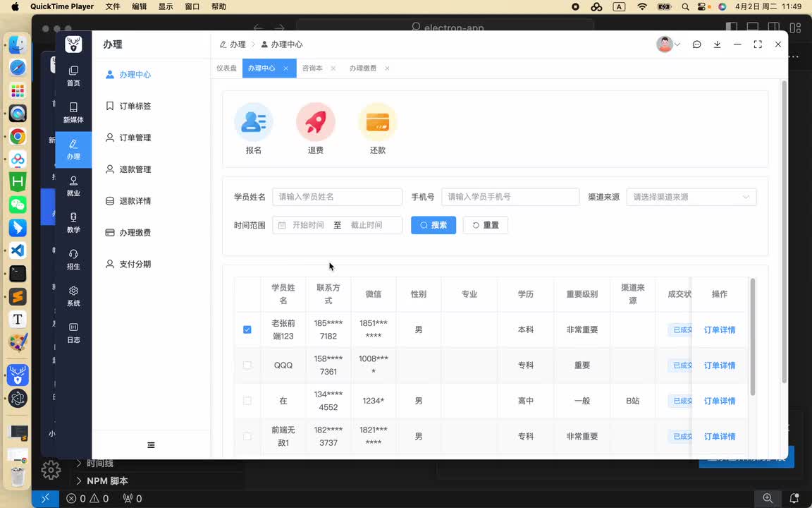Screen dimensions: 812x508
Task: Switch to the 咨询本 tab
Action: 312,68
